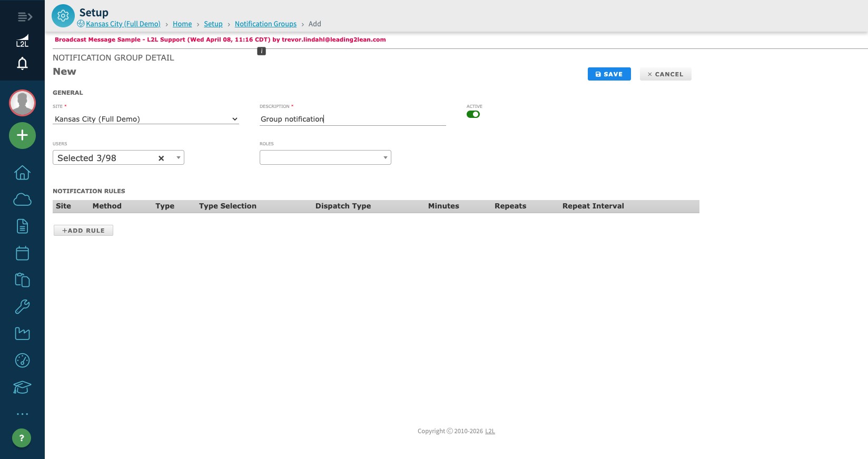The image size is (868, 459).
Task: Open the Roles dropdown
Action: click(x=325, y=157)
